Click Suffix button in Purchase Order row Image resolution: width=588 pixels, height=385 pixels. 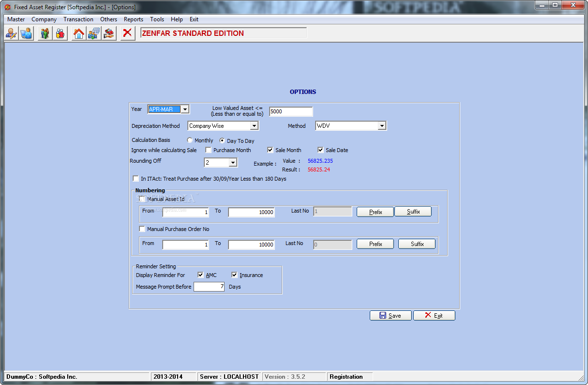417,244
